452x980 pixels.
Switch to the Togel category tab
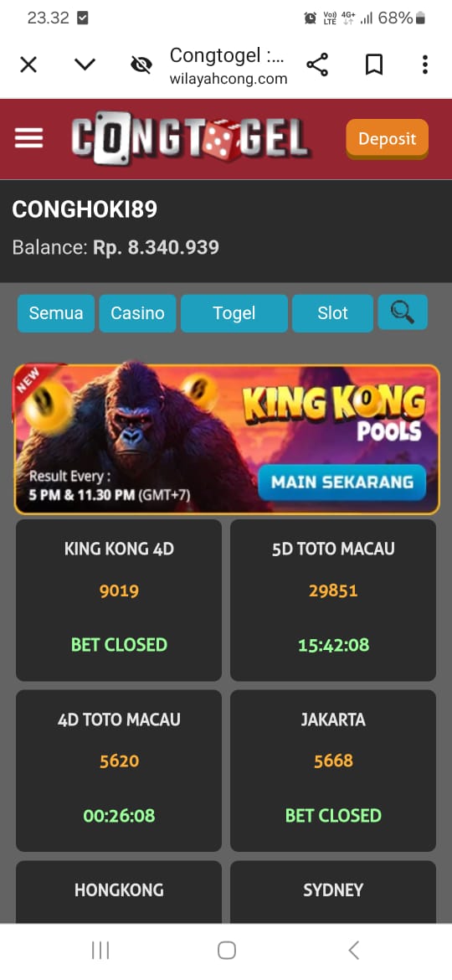[x=234, y=313]
